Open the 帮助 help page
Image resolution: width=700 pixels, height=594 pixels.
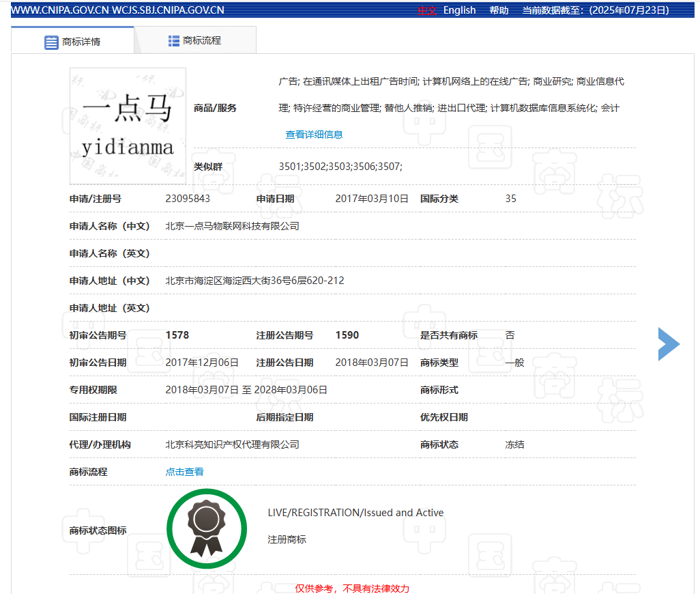[x=499, y=10]
